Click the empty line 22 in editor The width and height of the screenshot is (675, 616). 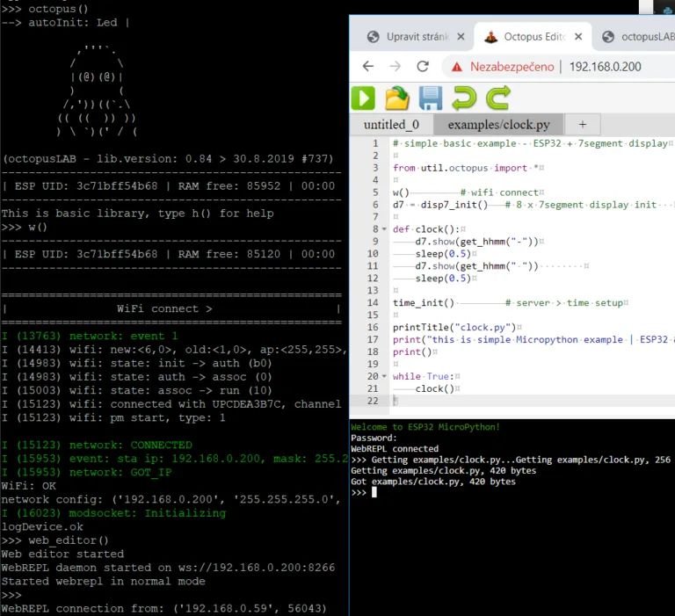pos(532,402)
